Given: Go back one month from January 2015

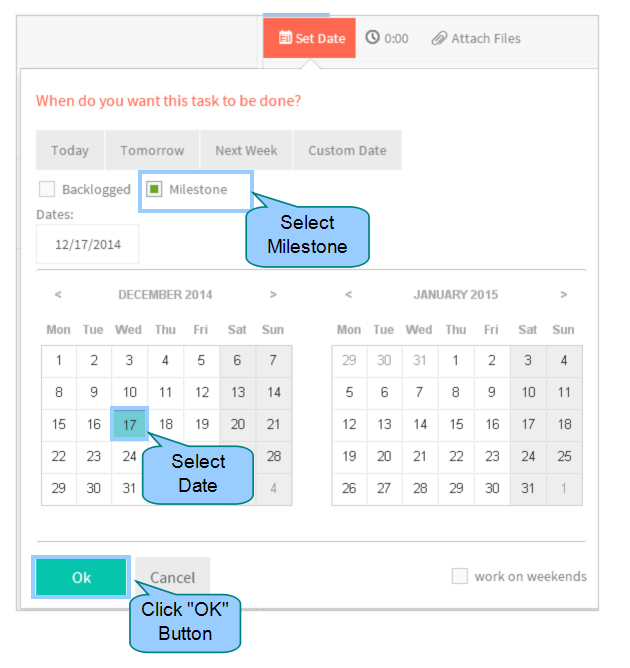Looking at the screenshot, I should [x=348, y=294].
